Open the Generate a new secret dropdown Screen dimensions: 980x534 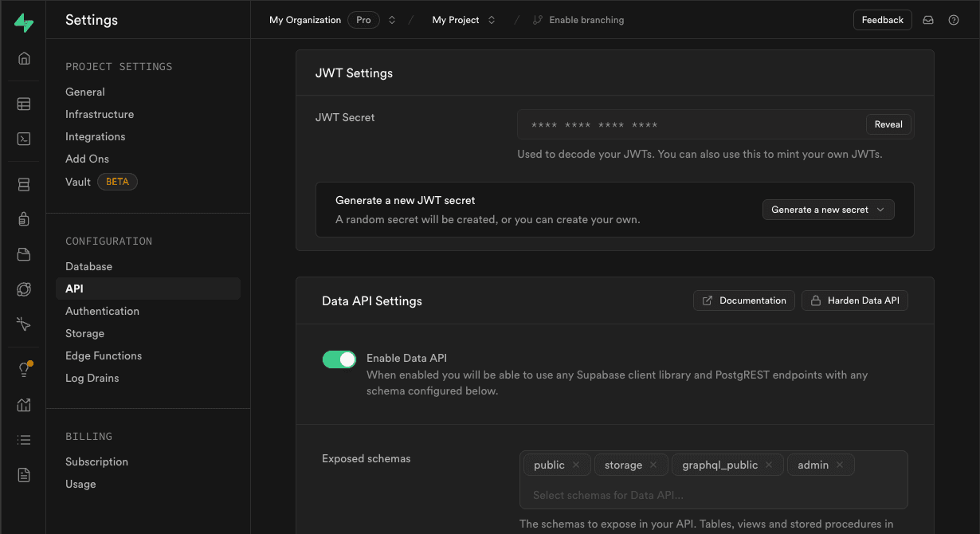(x=828, y=209)
